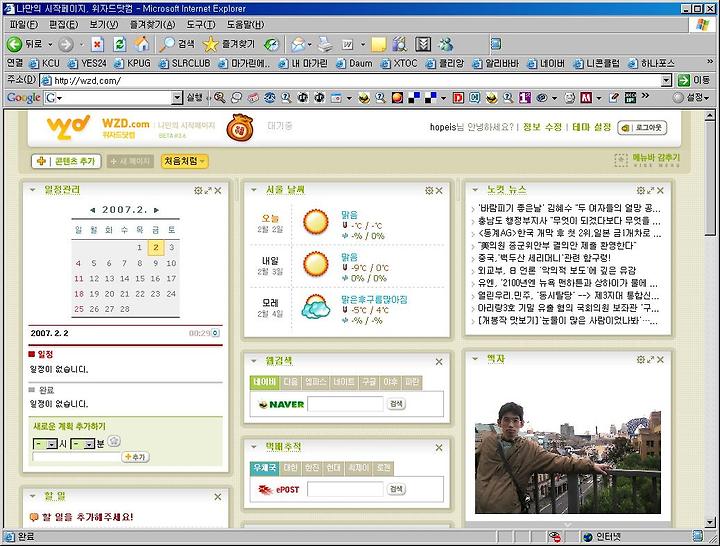Viewport: 720px width, 546px height.
Task: Click the Print icon in toolbar
Action: (x=325, y=45)
